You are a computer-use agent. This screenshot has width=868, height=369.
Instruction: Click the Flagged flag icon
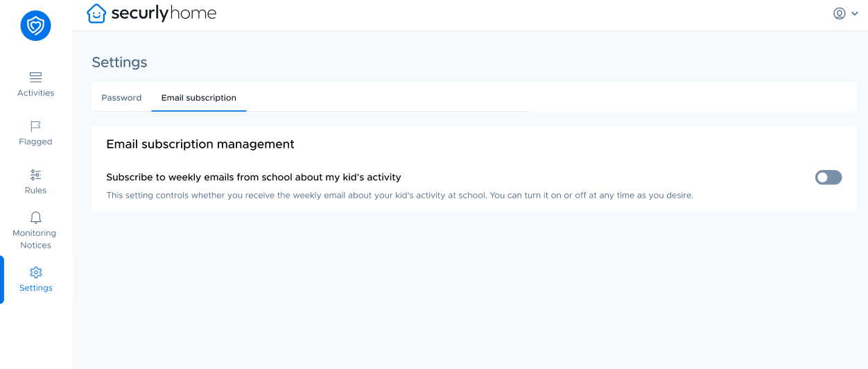point(35,126)
